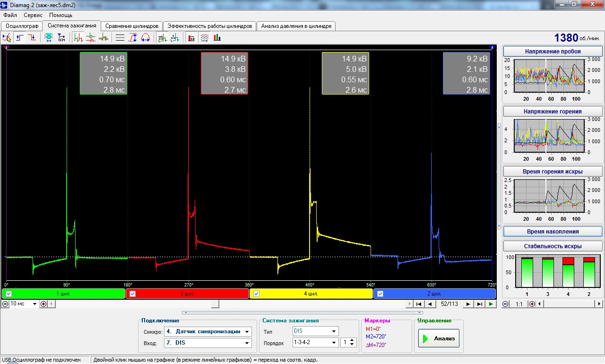Open the Помощь menu
This screenshot has width=605, height=364.
(x=60, y=15)
